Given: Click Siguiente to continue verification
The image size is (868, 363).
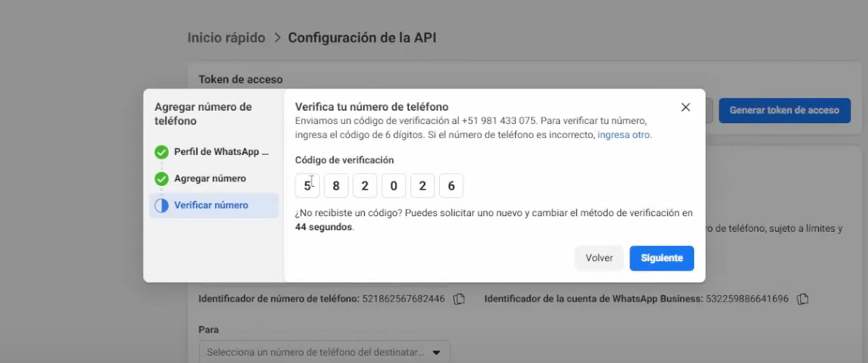Looking at the screenshot, I should click(x=661, y=258).
